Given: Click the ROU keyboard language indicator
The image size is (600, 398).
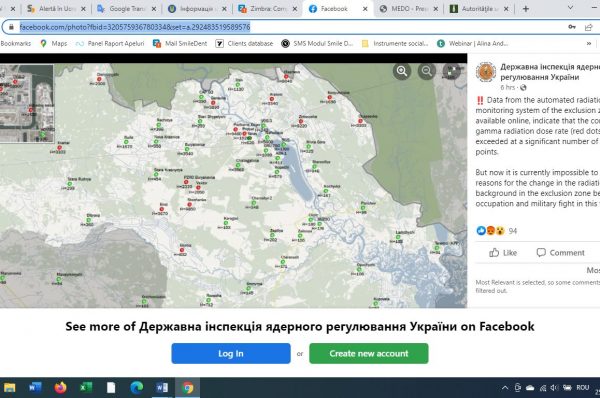Looking at the screenshot, I should tap(582, 388).
